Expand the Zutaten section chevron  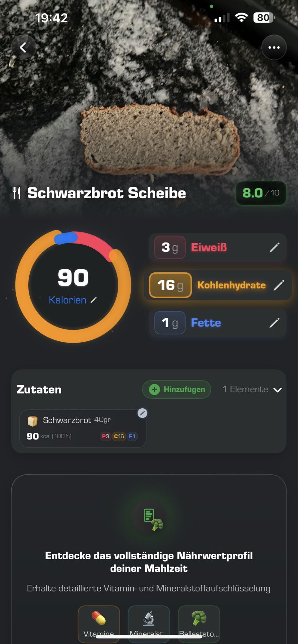coord(277,389)
